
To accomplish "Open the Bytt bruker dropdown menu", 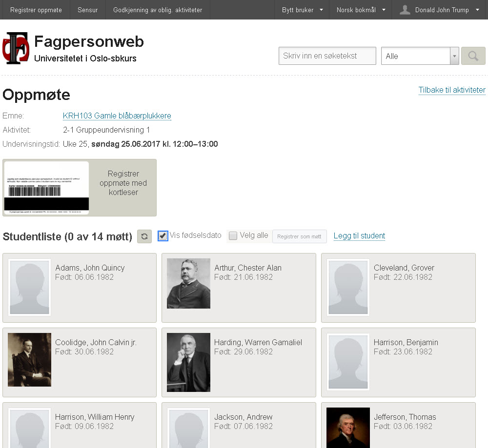I will click(302, 10).
